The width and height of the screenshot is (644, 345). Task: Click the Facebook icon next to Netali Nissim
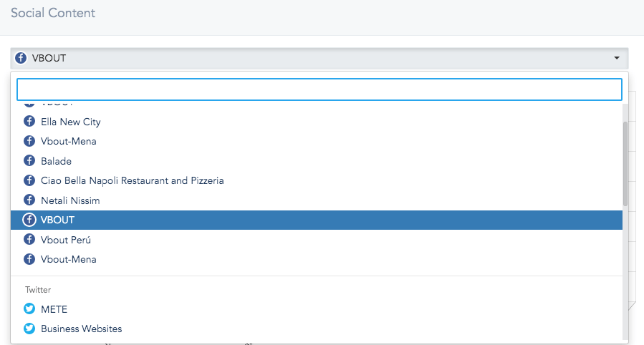[29, 200]
